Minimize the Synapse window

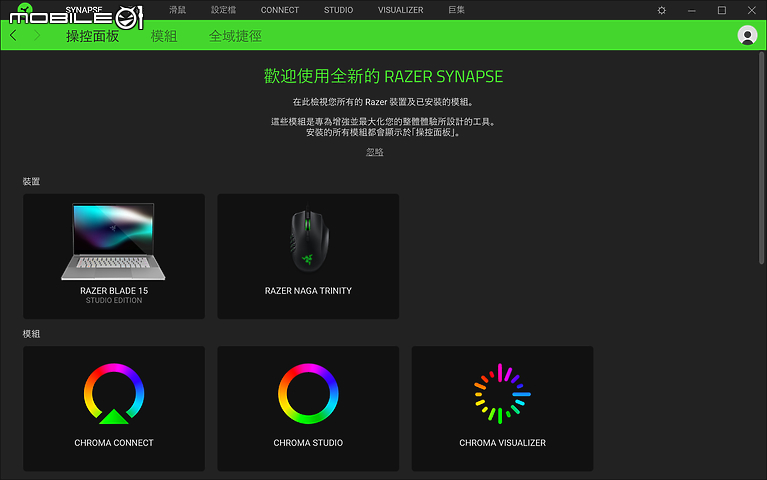[691, 10]
